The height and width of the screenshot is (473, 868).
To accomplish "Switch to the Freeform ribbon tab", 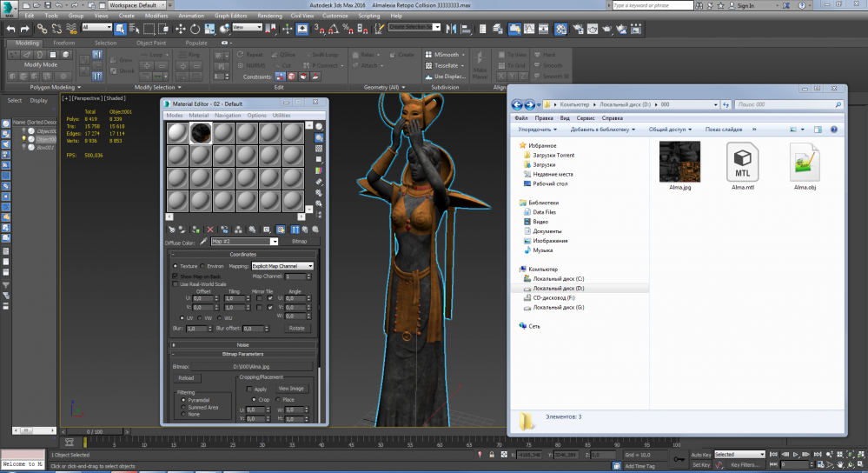I will 63,43.
